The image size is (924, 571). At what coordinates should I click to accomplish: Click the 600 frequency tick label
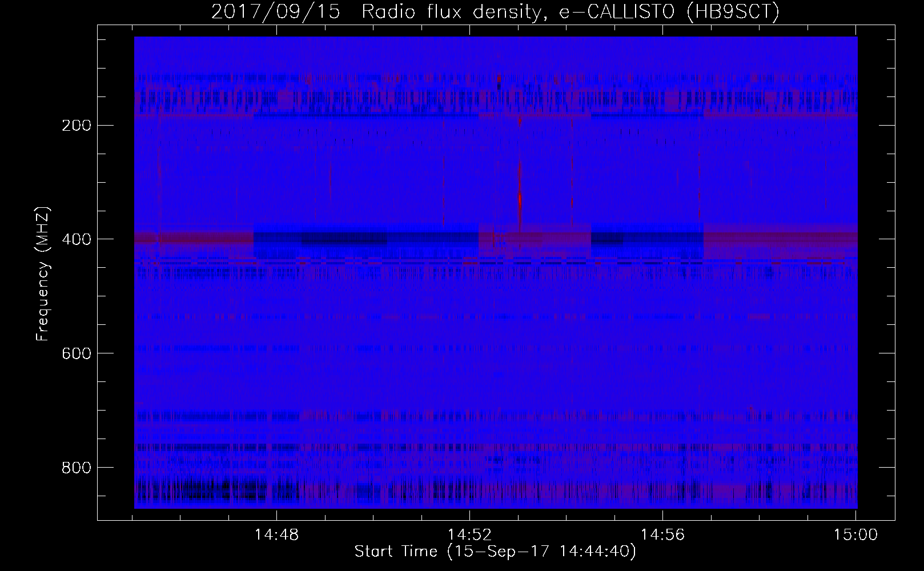tap(76, 353)
